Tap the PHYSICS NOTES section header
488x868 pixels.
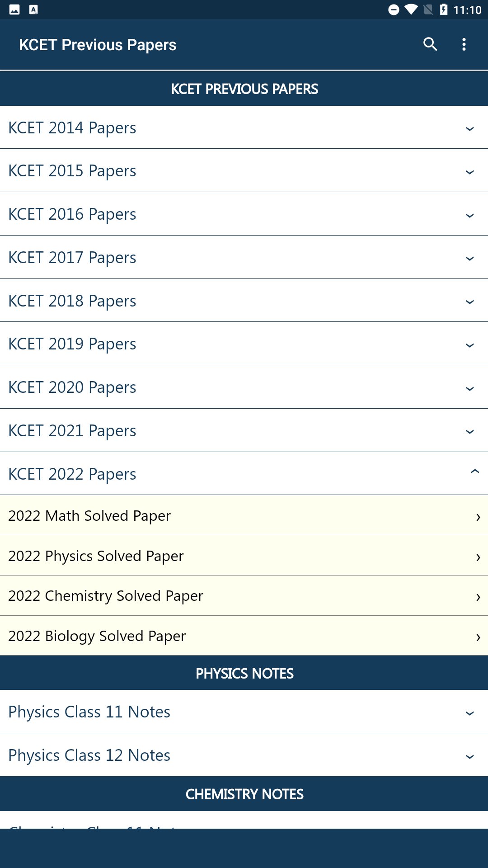tap(244, 673)
